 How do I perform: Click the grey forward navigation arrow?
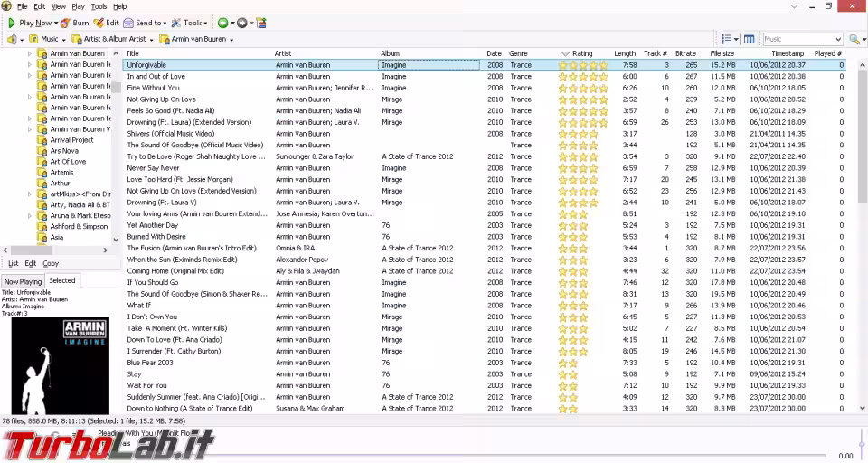[241, 23]
